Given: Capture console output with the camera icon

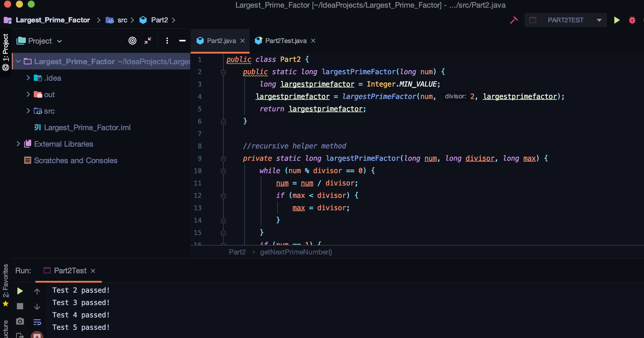Looking at the screenshot, I should pos(19,321).
